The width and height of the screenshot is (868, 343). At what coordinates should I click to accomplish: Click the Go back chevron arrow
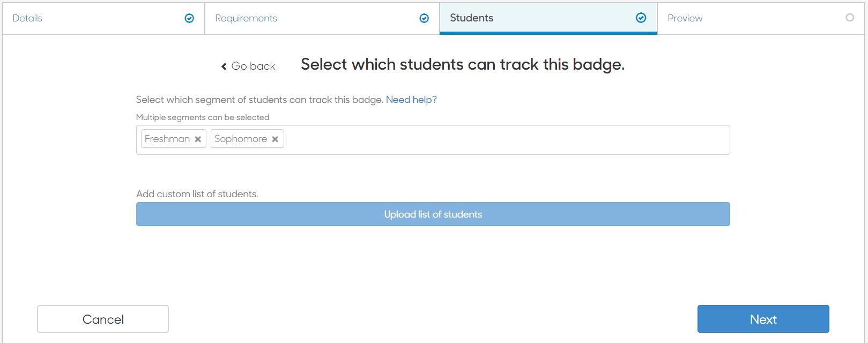pyautogui.click(x=224, y=66)
